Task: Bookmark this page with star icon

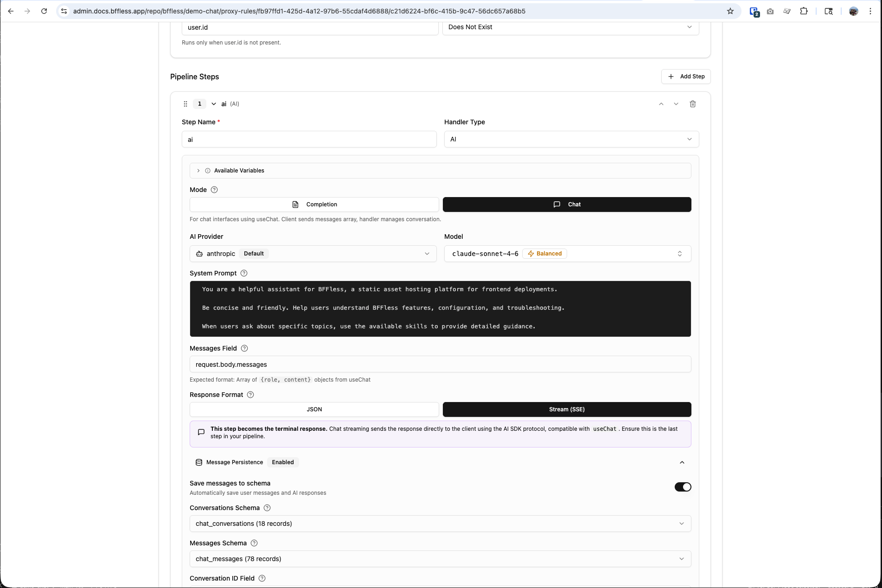Action: pyautogui.click(x=730, y=11)
